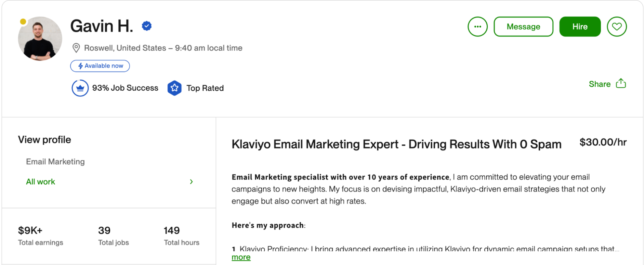Click the Share link text
Screen dimensions: 644x265
coord(599,84)
